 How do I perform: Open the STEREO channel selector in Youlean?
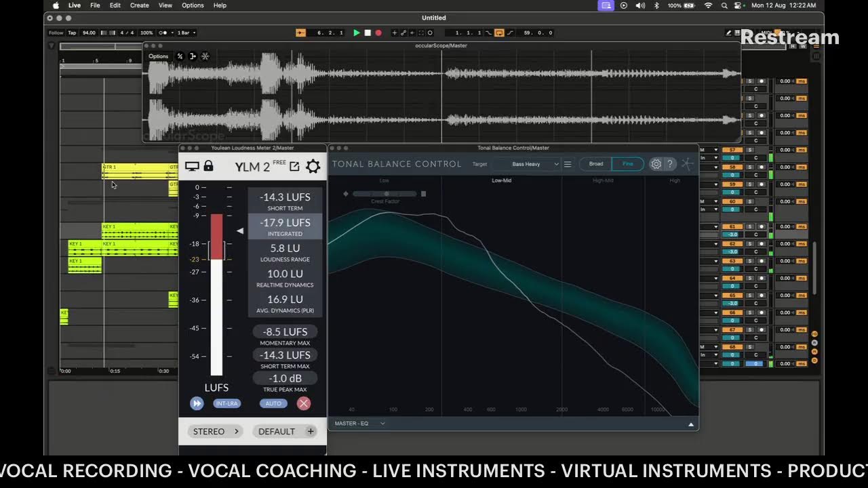[x=216, y=431]
